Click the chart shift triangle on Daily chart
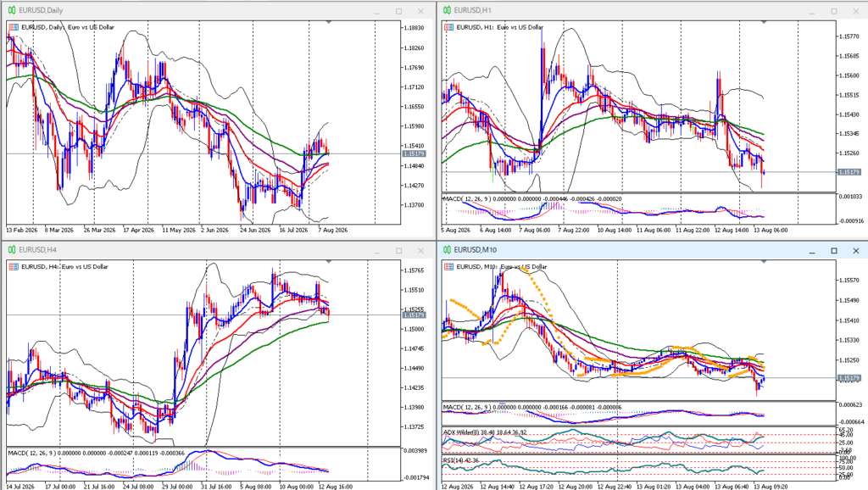 (329, 23)
